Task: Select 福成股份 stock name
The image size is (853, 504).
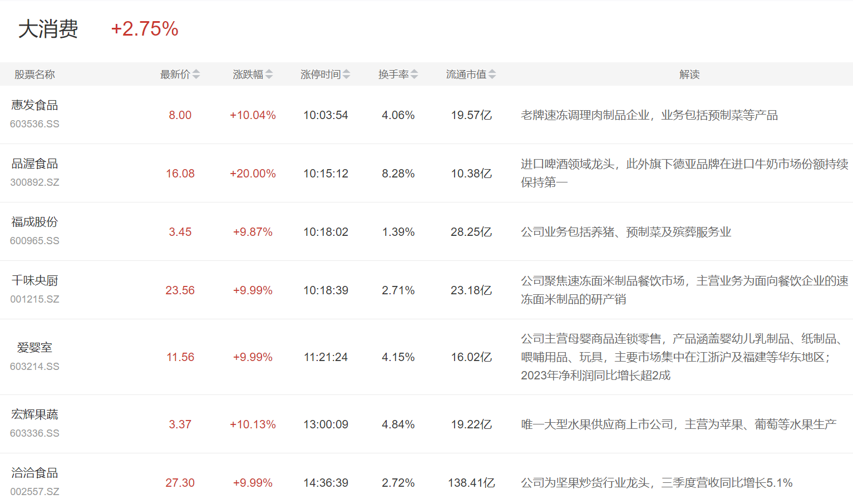Action: tap(34, 222)
